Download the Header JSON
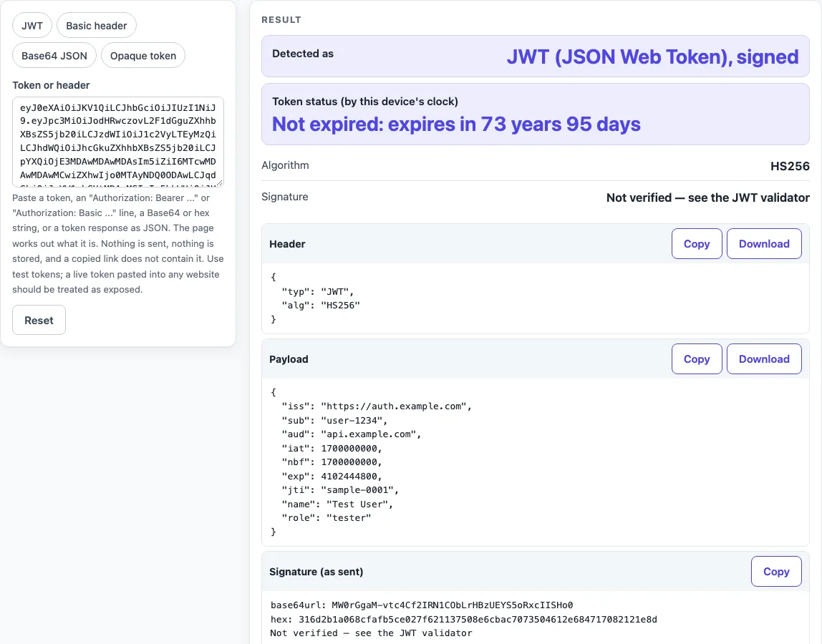 tap(764, 244)
